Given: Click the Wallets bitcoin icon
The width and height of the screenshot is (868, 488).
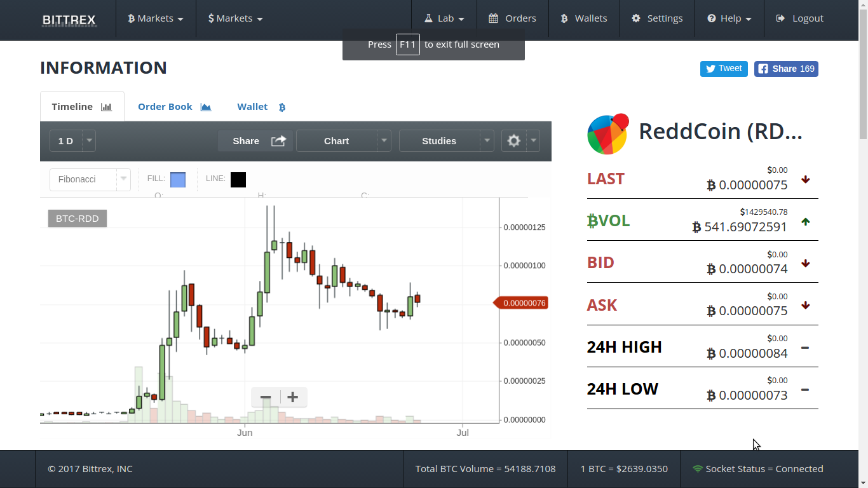Looking at the screenshot, I should tap(564, 18).
